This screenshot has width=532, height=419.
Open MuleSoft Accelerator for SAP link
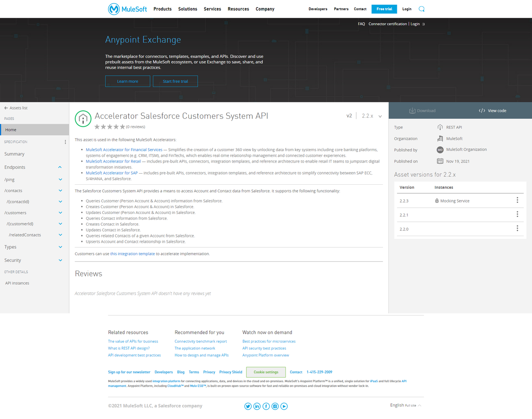[x=112, y=173]
